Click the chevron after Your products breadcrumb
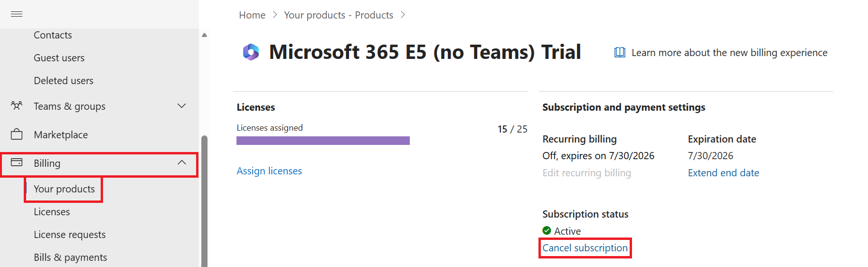The height and width of the screenshot is (267, 868). tap(403, 15)
